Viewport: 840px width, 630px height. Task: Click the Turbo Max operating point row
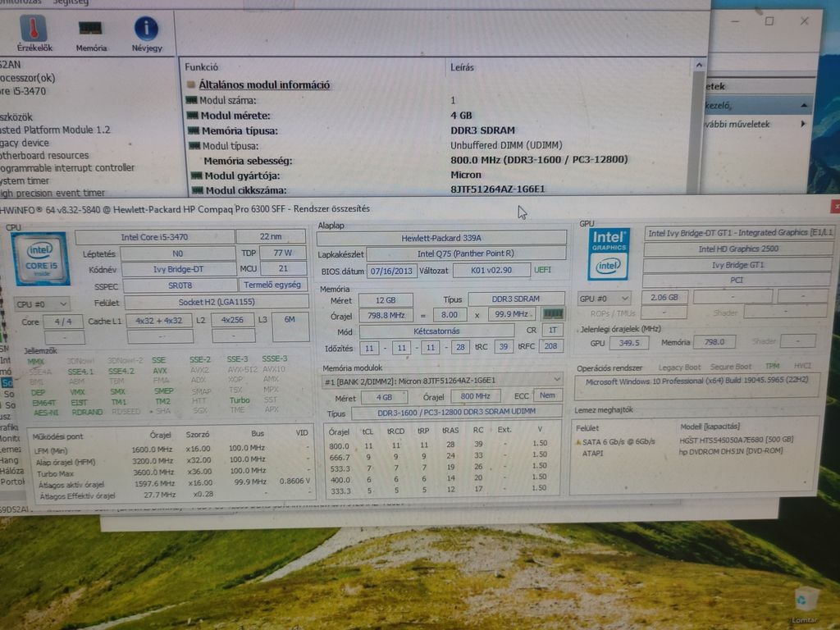171,472
